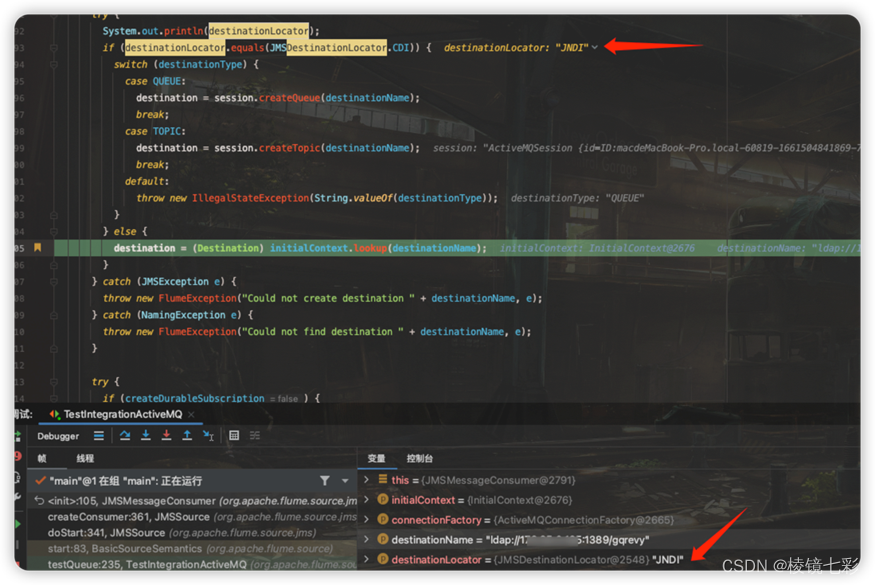Viewport: 875px width, 585px height.
Task: Click the red Force Step Into icon
Action: (x=166, y=435)
